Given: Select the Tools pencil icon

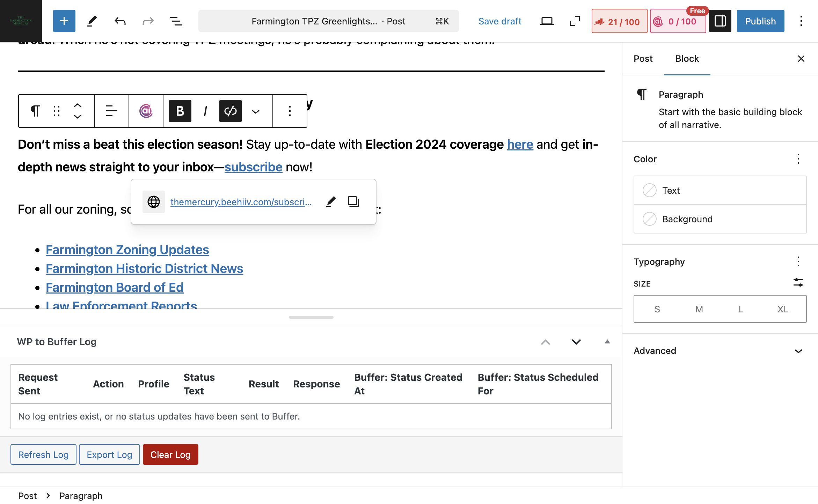Looking at the screenshot, I should (x=92, y=21).
